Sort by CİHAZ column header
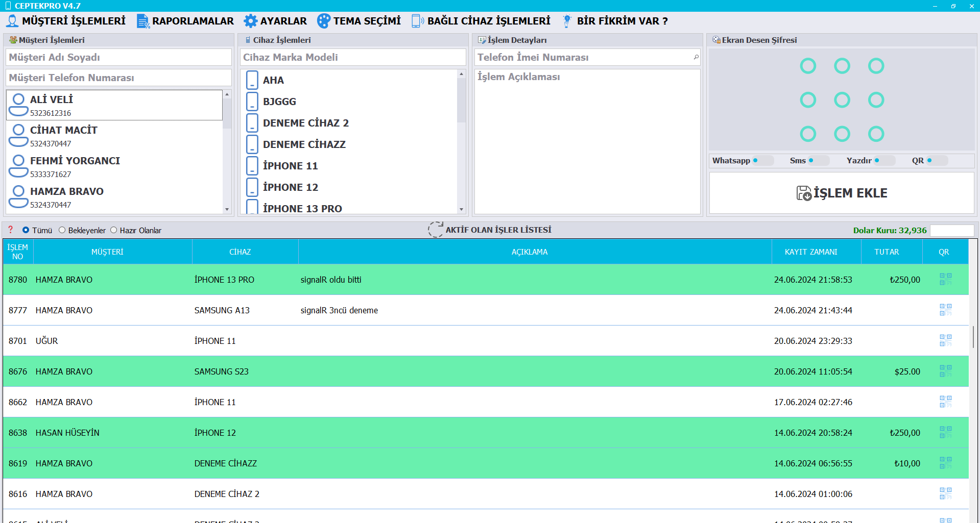Image resolution: width=980 pixels, height=523 pixels. pyautogui.click(x=240, y=252)
